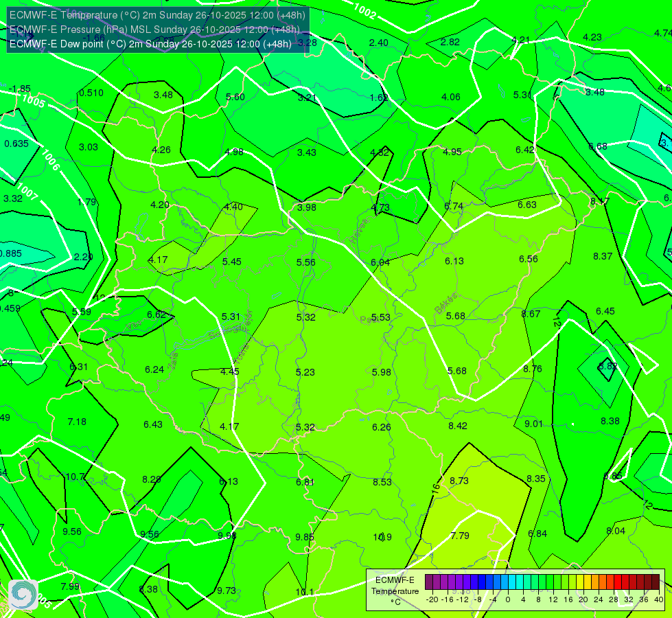Screen dimensions: 672x618
Task: Click the swirl logo icon at map corner
Action: (23, 595)
